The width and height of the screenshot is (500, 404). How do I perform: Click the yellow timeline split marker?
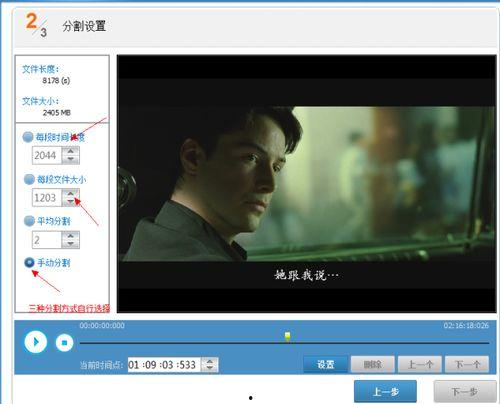click(287, 336)
